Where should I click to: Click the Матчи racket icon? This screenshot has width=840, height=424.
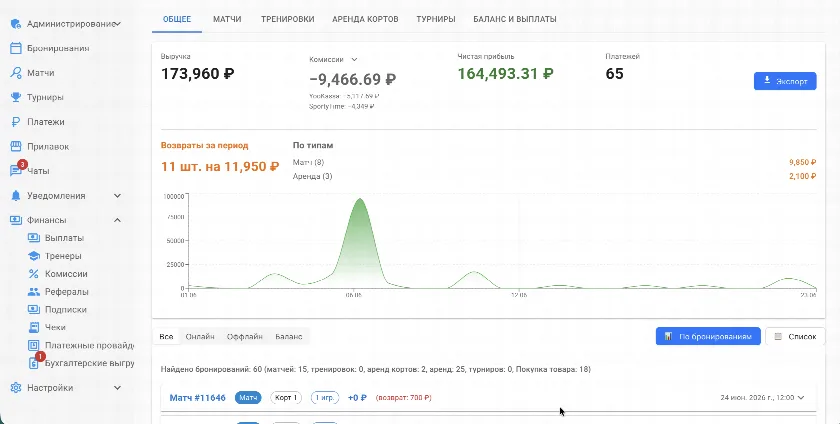(16, 73)
